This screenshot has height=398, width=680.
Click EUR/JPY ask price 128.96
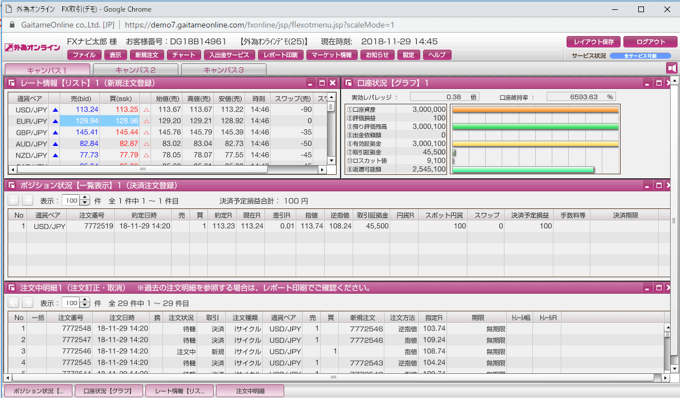click(x=127, y=121)
